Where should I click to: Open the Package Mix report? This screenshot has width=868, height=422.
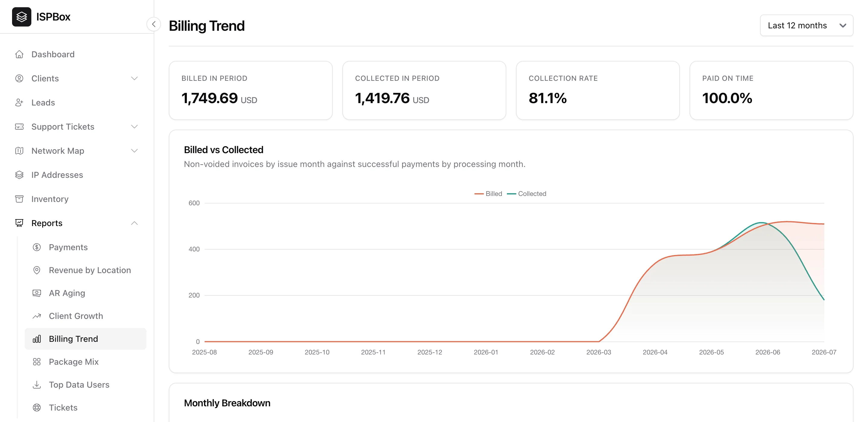click(x=86, y=362)
